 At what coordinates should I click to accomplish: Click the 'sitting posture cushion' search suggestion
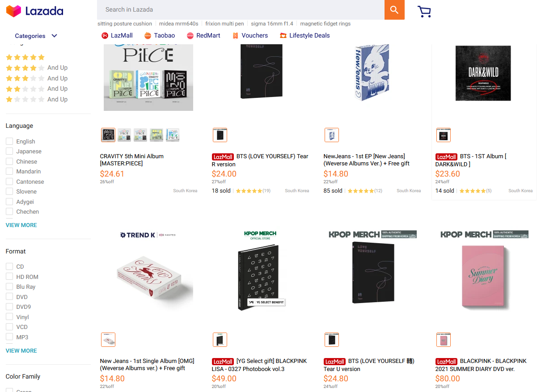coord(125,24)
